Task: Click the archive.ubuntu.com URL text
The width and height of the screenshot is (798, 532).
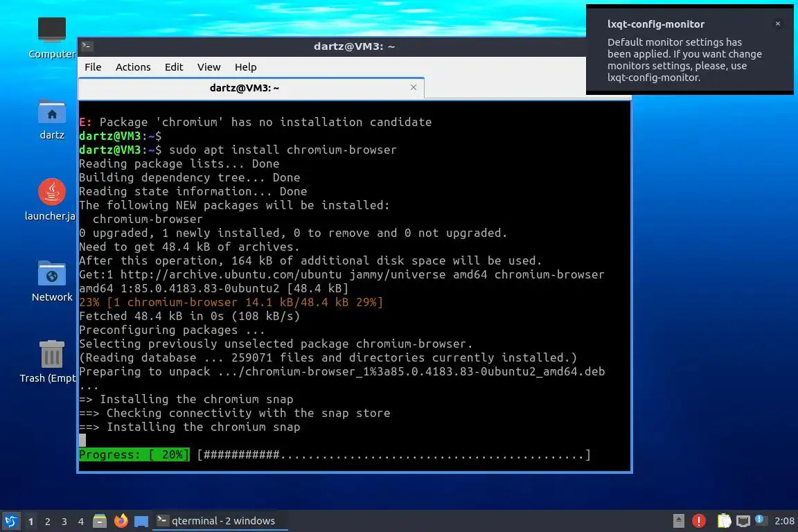Action: 231,275
